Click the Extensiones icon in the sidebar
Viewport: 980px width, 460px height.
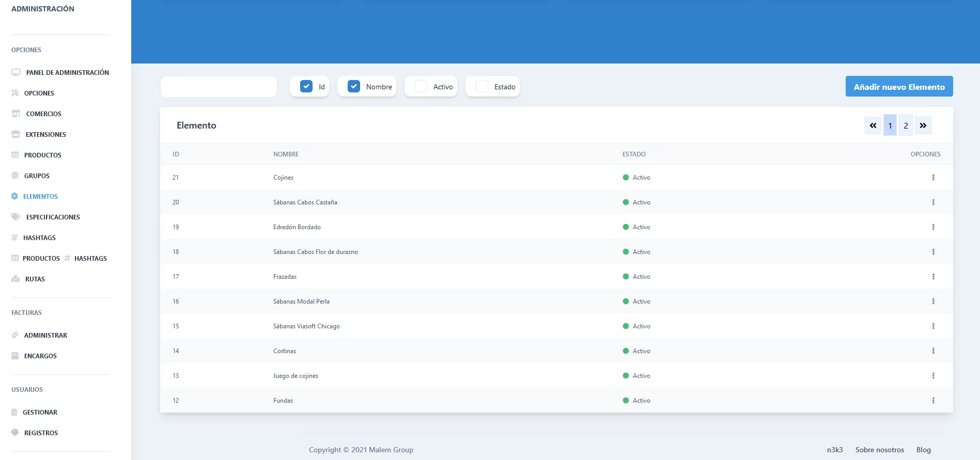(x=15, y=134)
